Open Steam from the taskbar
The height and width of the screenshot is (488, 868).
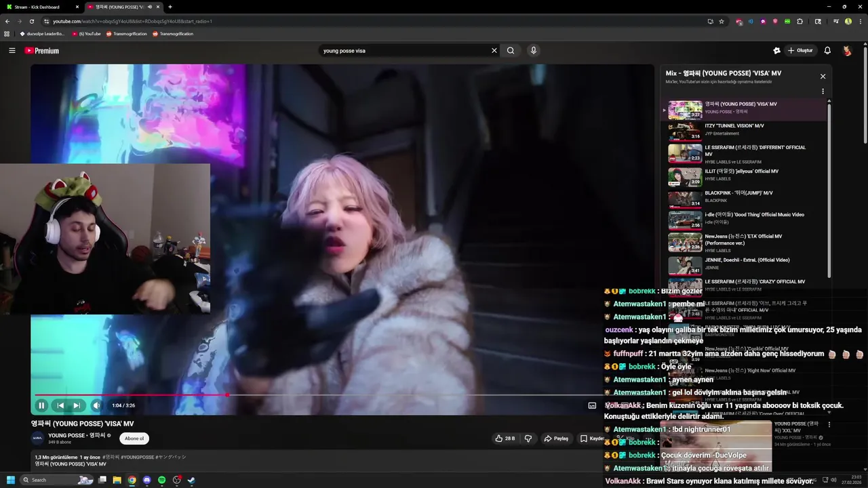click(x=192, y=480)
